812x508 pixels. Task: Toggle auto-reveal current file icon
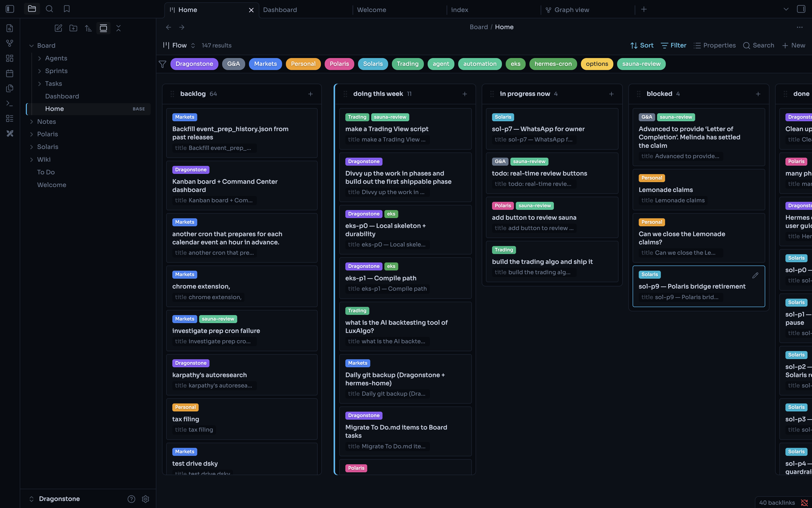(103, 28)
